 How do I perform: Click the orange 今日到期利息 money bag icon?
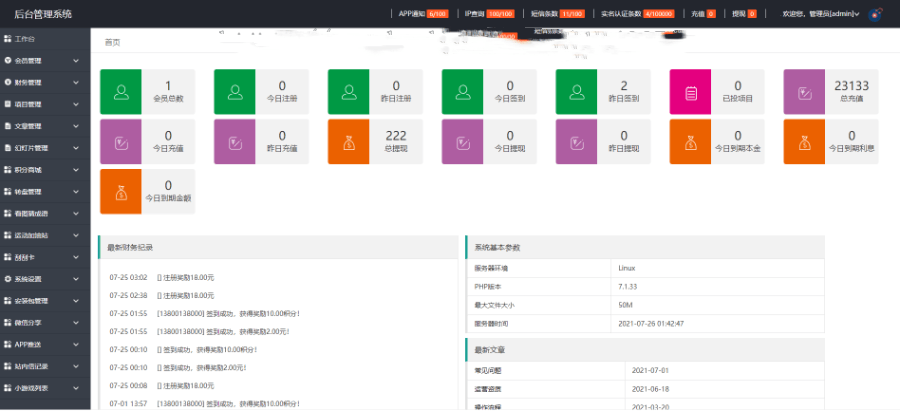coord(804,141)
